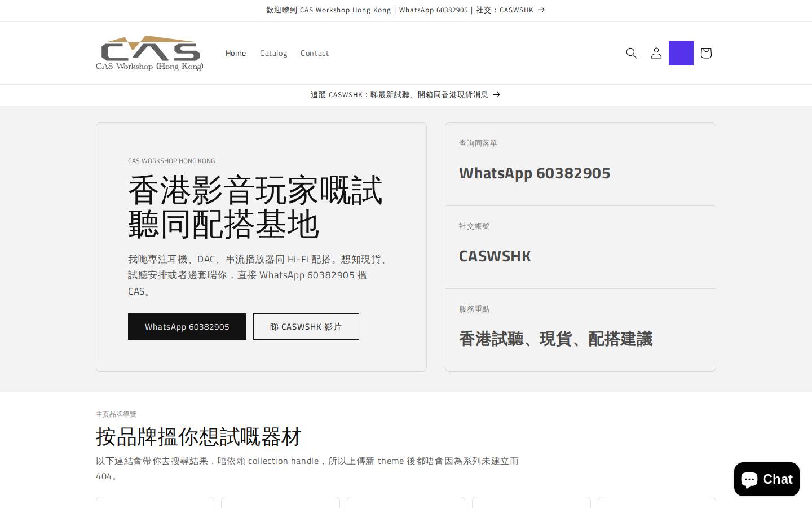Click the 服務重點 label

474,309
